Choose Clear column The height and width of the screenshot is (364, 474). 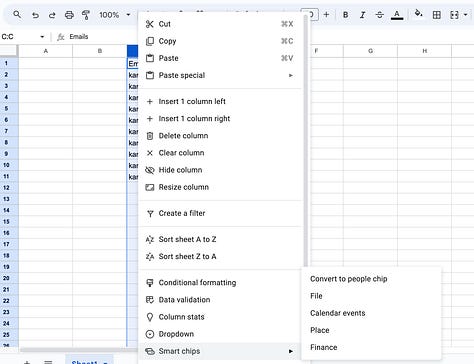(220, 153)
